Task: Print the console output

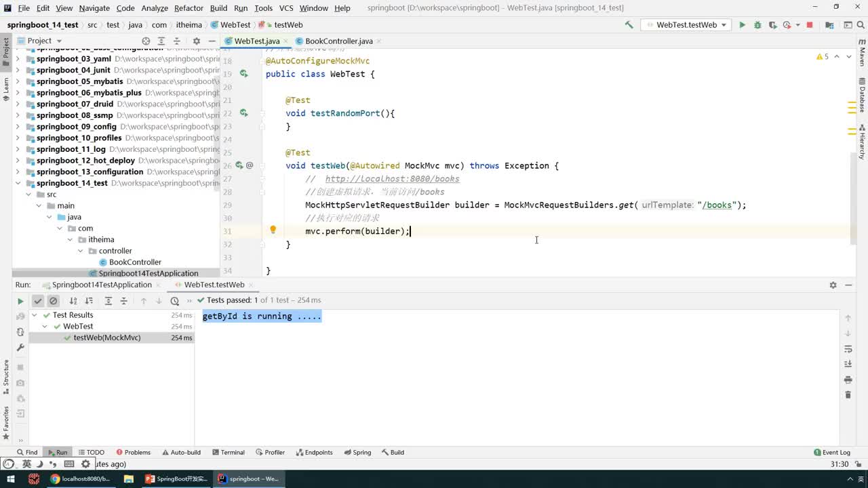Action: (848, 380)
